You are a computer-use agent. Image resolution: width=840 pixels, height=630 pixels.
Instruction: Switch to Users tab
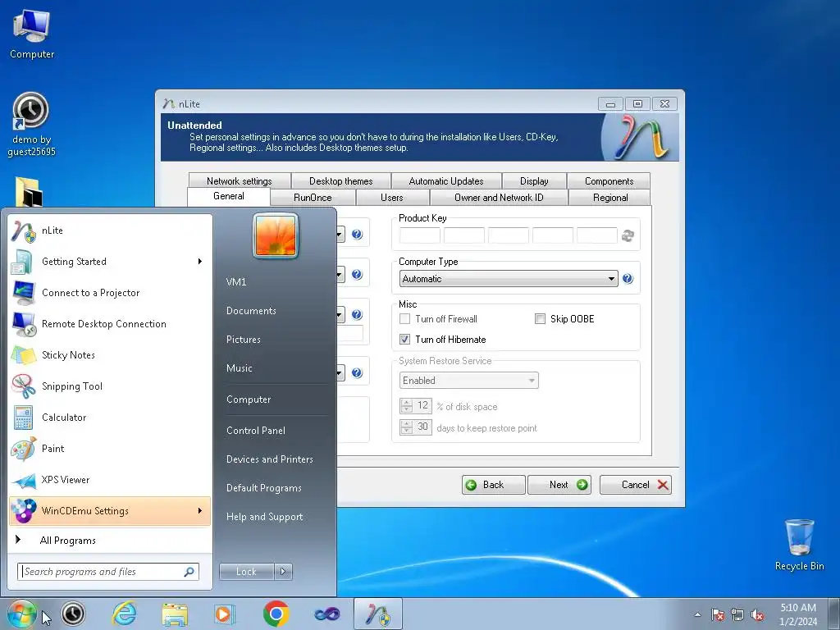pos(391,197)
